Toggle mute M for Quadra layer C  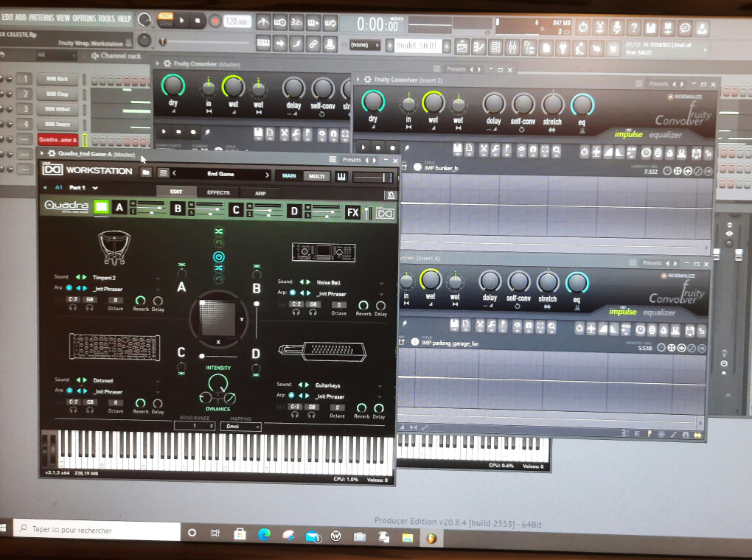pyautogui.click(x=249, y=206)
